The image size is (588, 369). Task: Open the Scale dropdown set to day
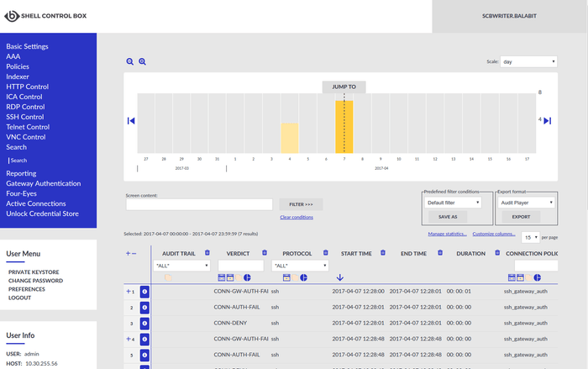point(528,61)
